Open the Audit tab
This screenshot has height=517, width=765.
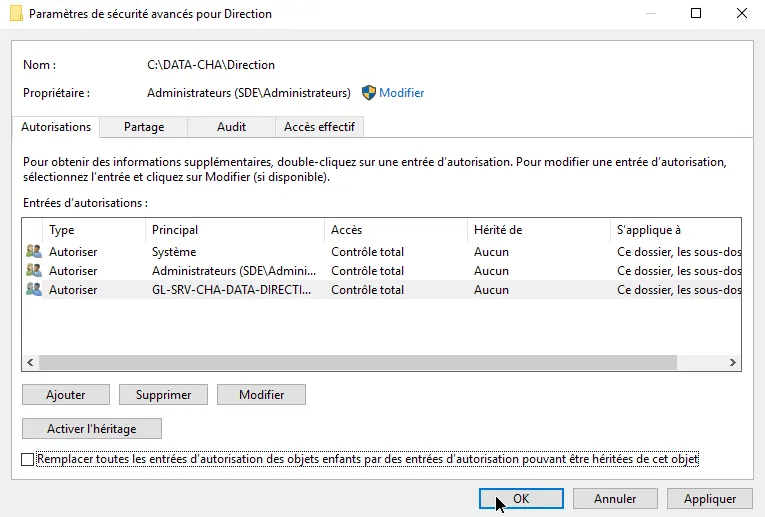(x=231, y=127)
